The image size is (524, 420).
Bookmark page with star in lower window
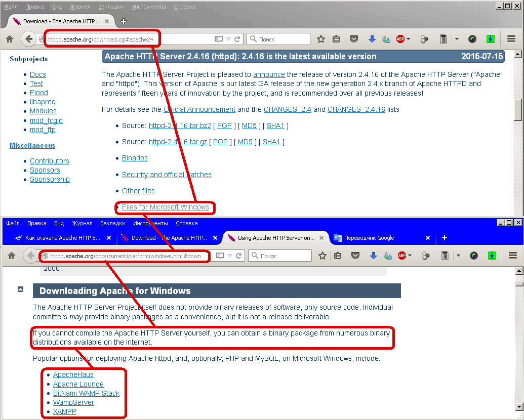(x=322, y=256)
